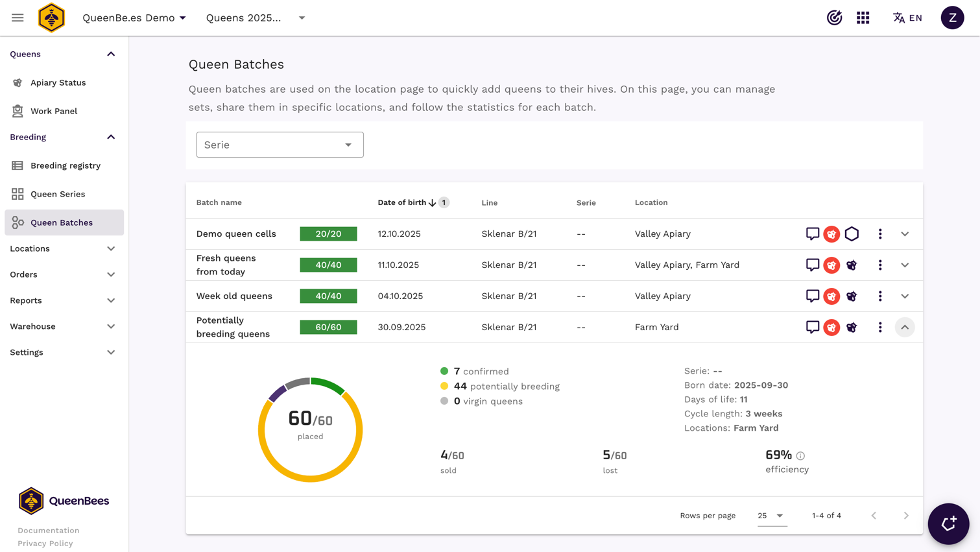This screenshot has width=980, height=552.
Task: Click dark bee icon for Potentially breeding queens
Action: coord(852,328)
